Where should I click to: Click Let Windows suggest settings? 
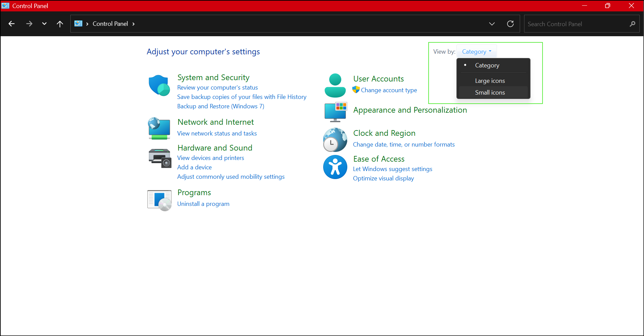pos(392,169)
